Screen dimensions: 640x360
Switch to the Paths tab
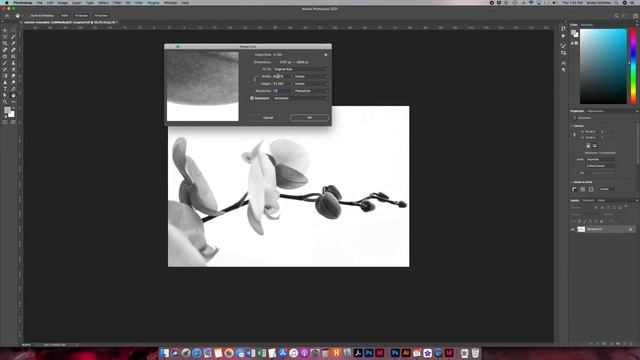click(601, 200)
